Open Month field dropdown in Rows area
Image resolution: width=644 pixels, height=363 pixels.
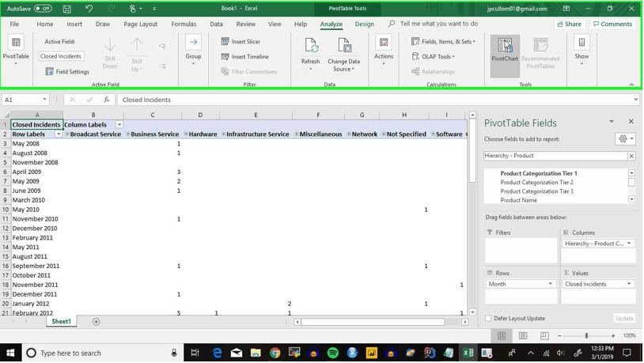click(551, 284)
